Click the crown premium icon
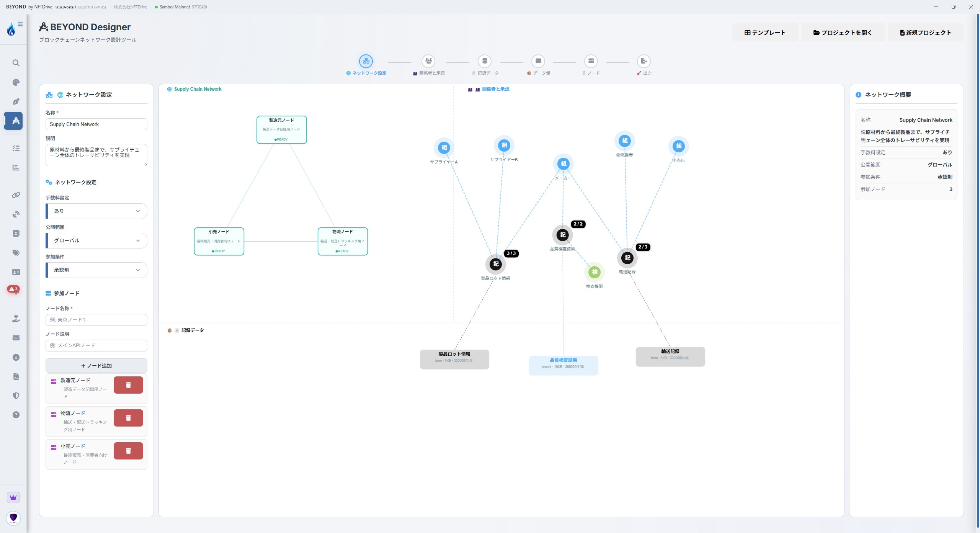 pos(13,497)
